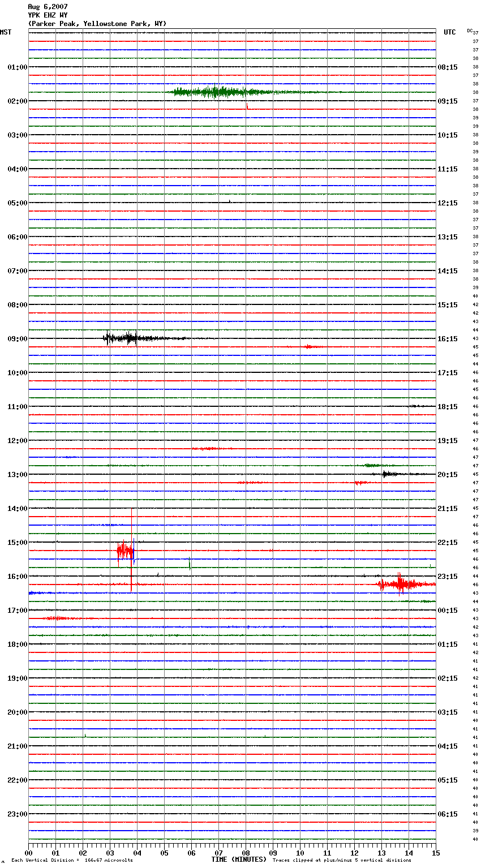Click the large green seismic burst before 02:00
This screenshot has height=868, width=481.
(x=226, y=92)
